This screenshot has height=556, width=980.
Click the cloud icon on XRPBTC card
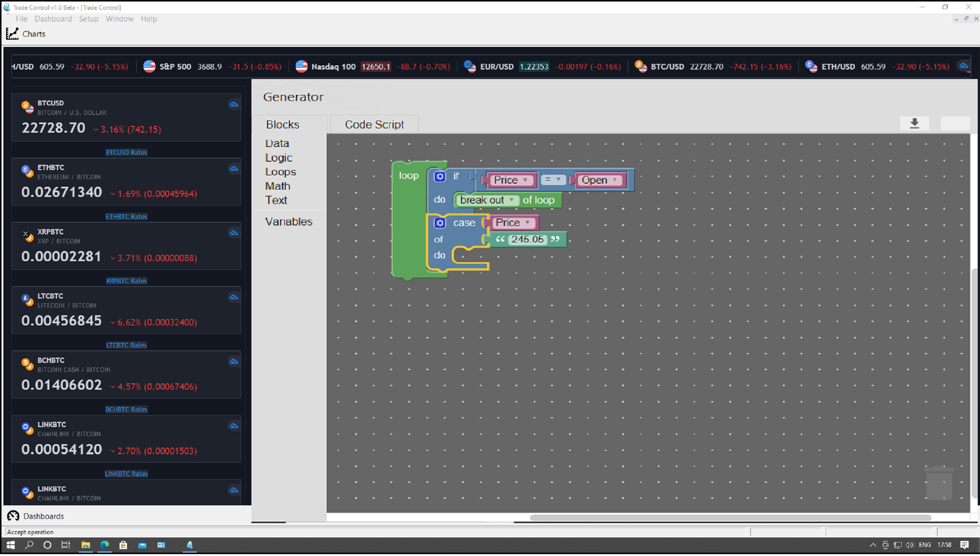coord(234,233)
